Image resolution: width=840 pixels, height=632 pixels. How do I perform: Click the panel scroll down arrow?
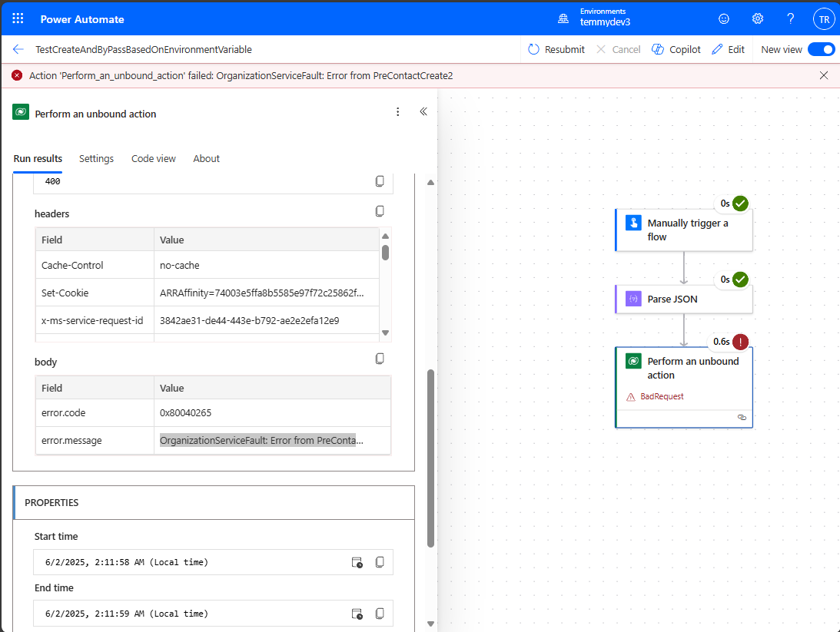tap(430, 624)
